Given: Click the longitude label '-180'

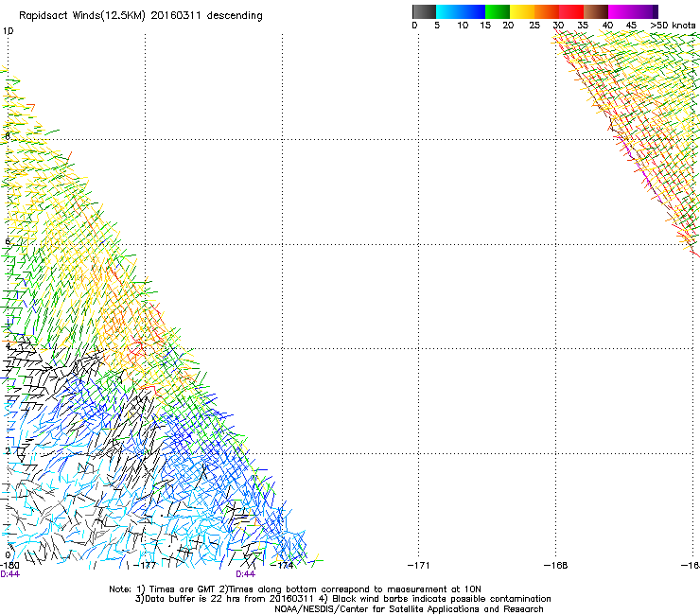Looking at the screenshot, I should 9,566.
